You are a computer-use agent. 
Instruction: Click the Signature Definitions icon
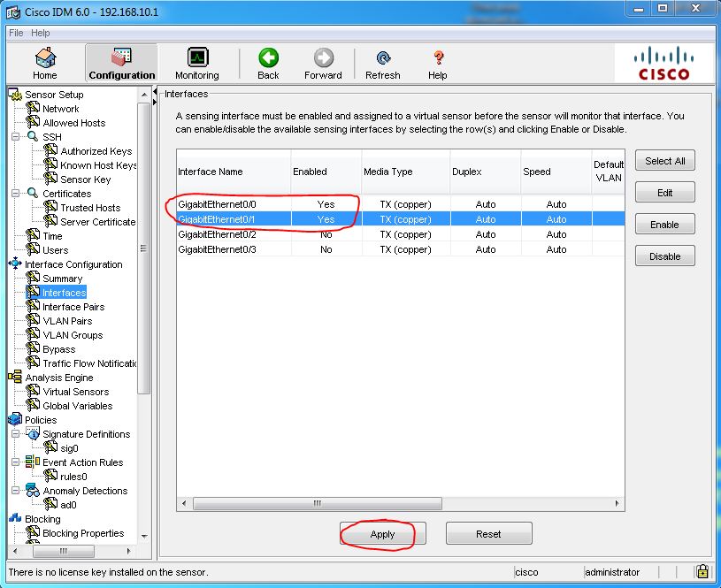tap(33, 433)
